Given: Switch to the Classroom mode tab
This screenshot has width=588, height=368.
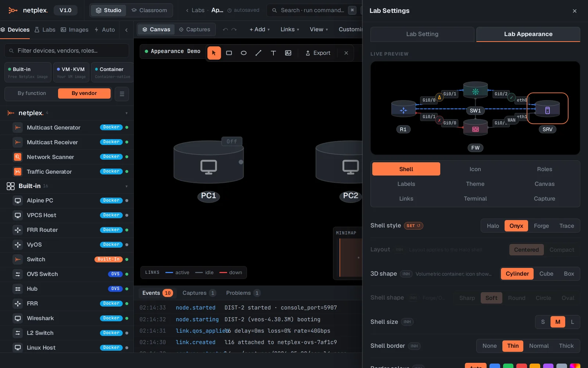Looking at the screenshot, I should coord(149,10).
